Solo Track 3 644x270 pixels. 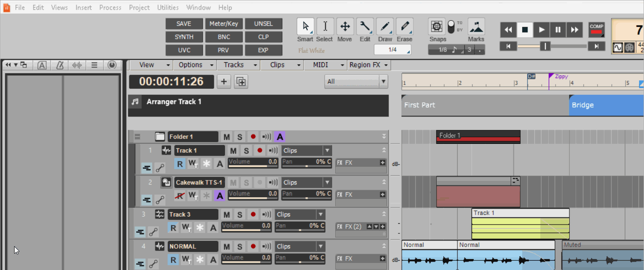click(240, 214)
